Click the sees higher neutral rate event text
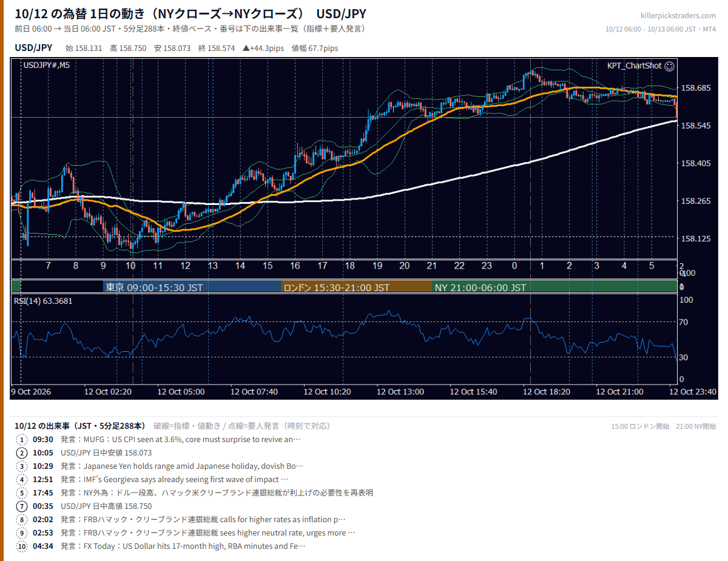This screenshot has width=728, height=561. 207,533
